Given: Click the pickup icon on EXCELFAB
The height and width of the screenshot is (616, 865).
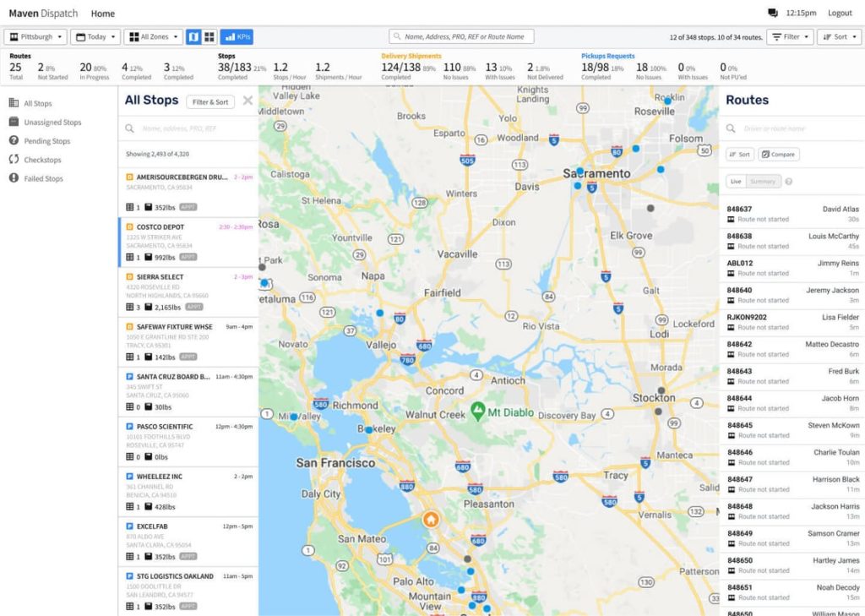Looking at the screenshot, I should coord(129,526).
